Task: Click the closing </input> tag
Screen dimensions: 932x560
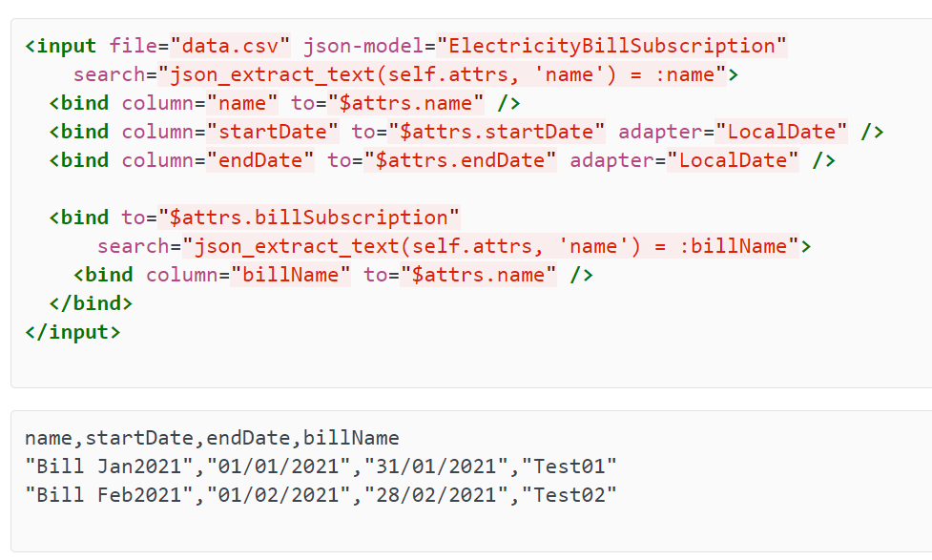Action: point(72,332)
